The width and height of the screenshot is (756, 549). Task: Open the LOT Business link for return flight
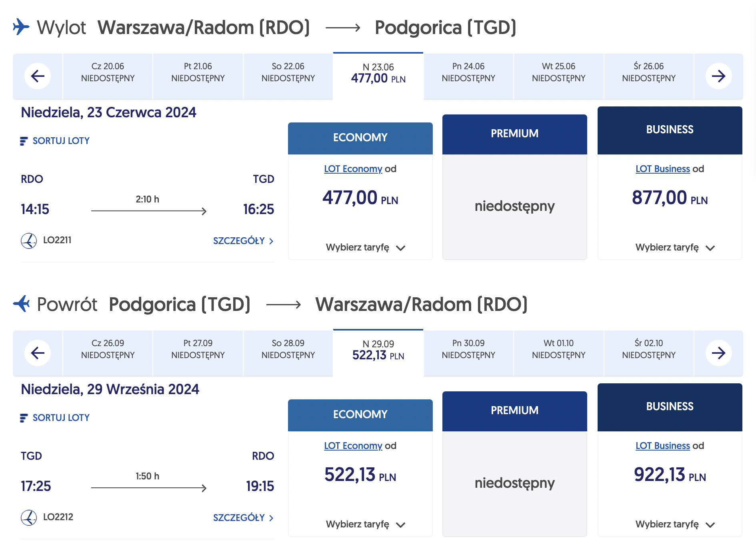[663, 446]
